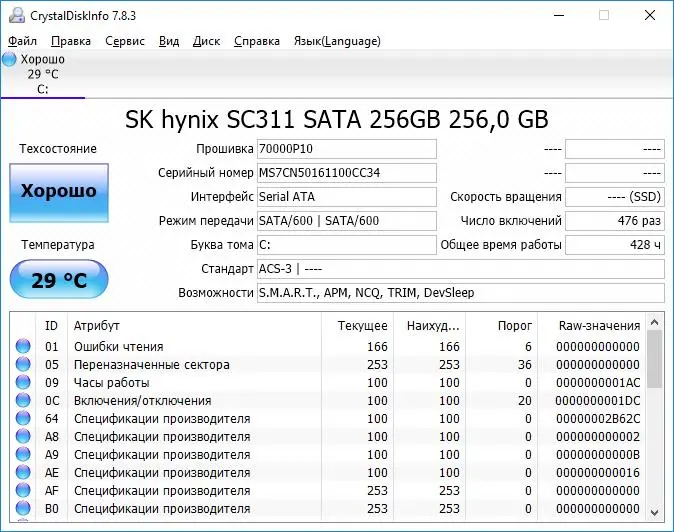Click the Стандарт field ACS-3
This screenshot has width=674, height=532.
pos(461,269)
